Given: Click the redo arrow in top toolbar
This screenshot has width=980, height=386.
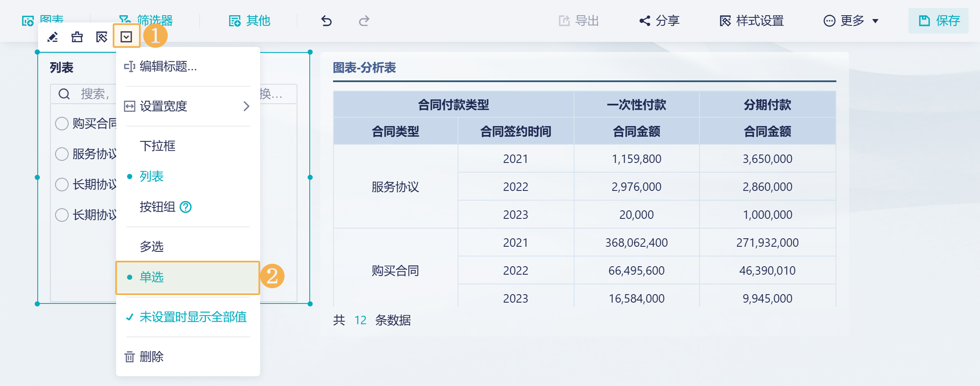Looking at the screenshot, I should pyautogui.click(x=364, y=21).
